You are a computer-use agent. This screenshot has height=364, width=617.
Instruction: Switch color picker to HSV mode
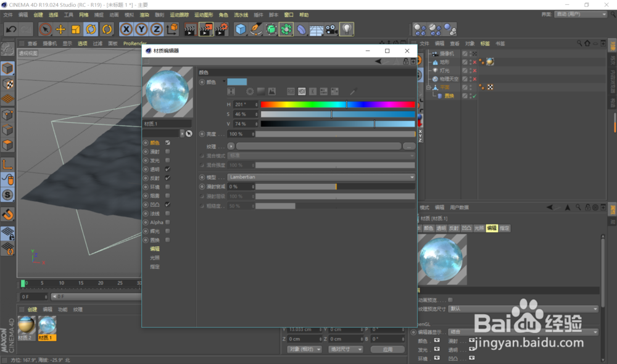[x=302, y=91]
